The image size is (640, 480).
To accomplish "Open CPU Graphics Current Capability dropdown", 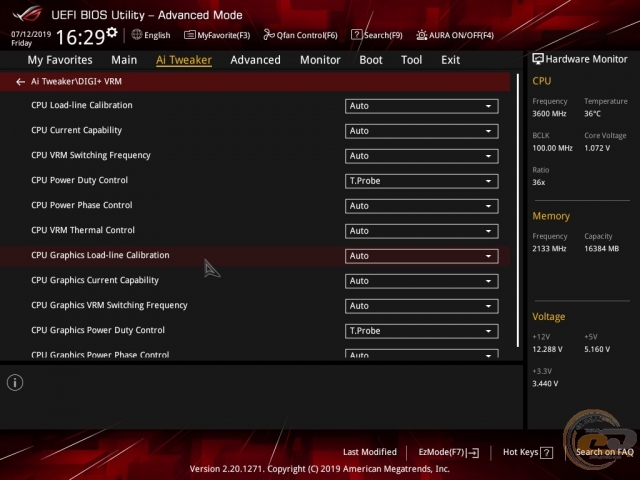I will (x=422, y=281).
